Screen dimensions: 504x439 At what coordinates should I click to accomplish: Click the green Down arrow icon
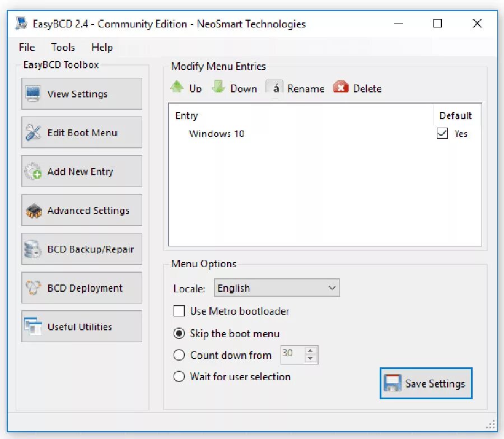pyautogui.click(x=218, y=87)
